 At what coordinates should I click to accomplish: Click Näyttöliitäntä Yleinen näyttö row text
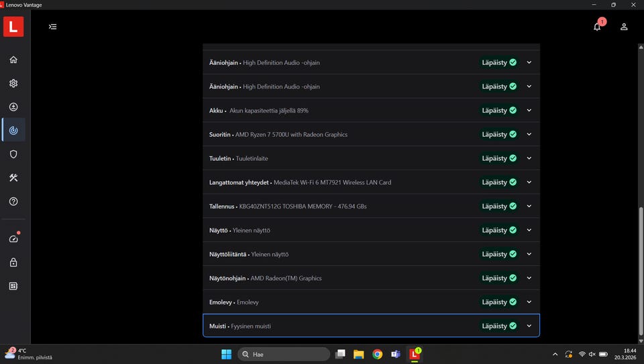tap(248, 254)
